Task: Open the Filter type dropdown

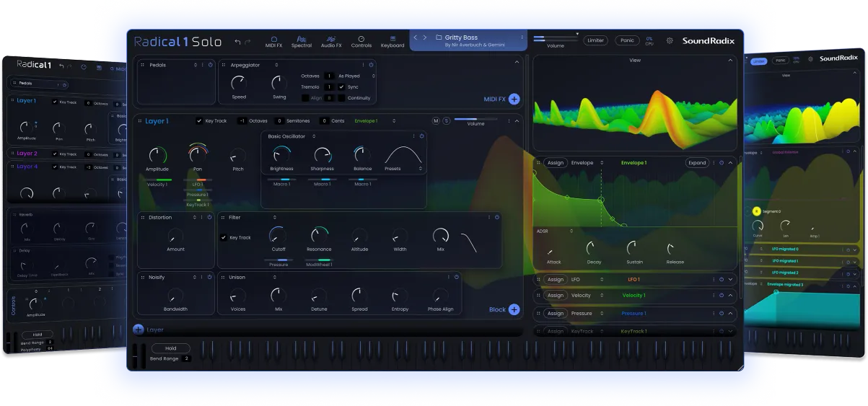Action: (253, 217)
